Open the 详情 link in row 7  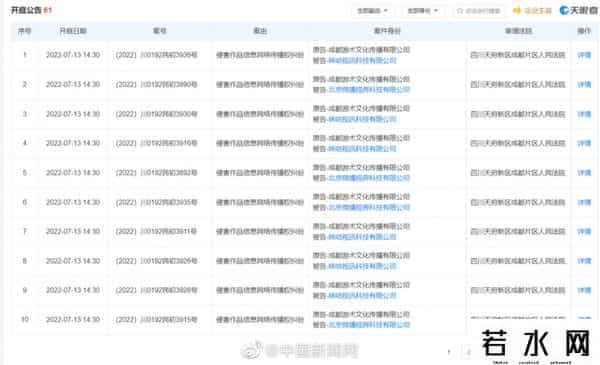tap(584, 231)
